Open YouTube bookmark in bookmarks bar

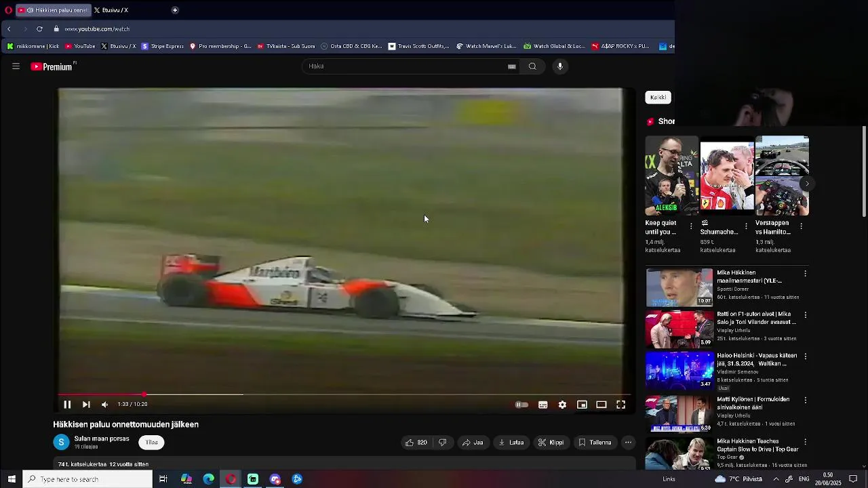coord(80,47)
